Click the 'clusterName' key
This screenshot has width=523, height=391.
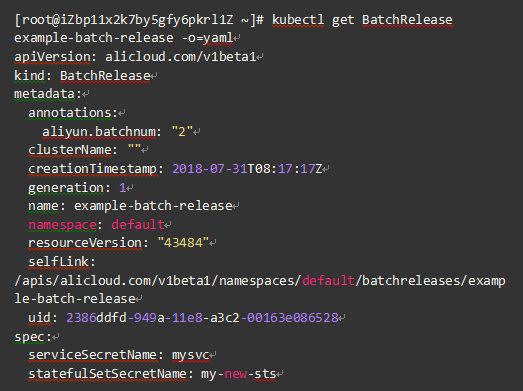[x=70, y=150]
